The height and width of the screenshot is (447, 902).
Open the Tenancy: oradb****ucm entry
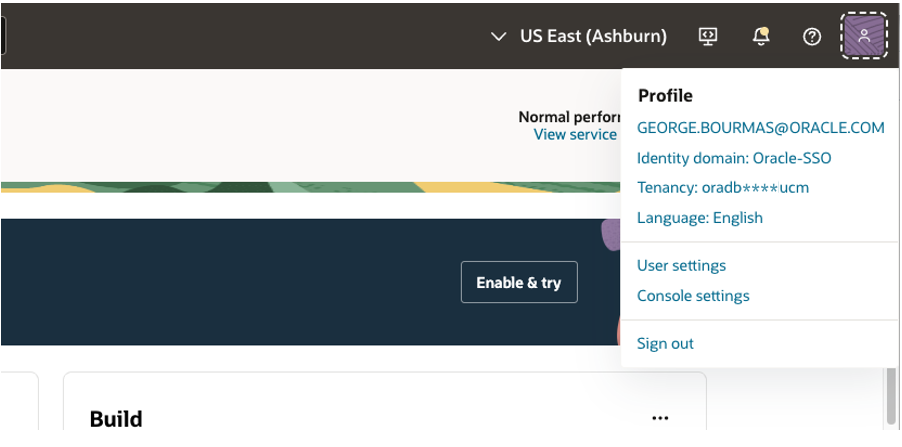point(723,188)
